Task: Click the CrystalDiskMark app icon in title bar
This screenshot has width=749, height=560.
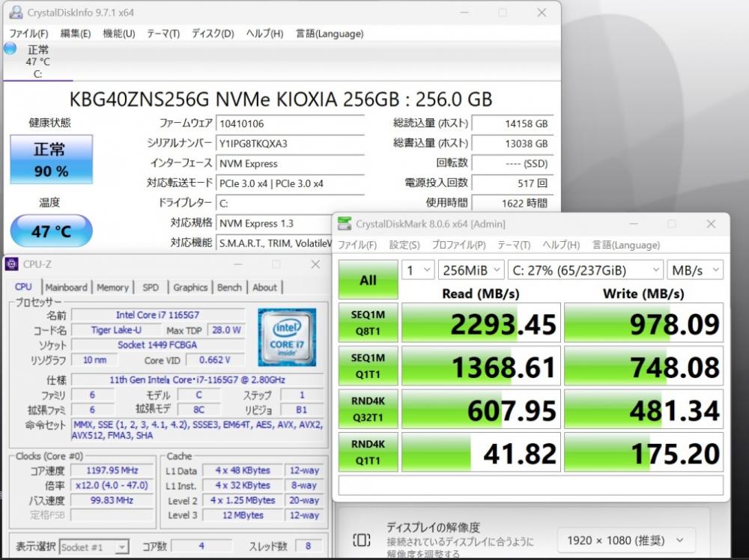Action: click(345, 223)
